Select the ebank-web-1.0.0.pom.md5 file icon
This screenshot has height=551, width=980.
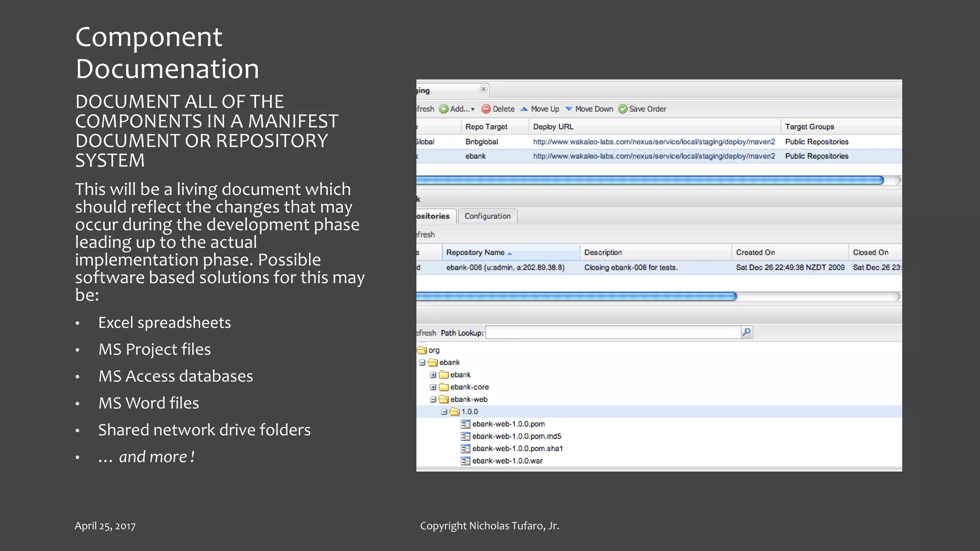(465, 437)
